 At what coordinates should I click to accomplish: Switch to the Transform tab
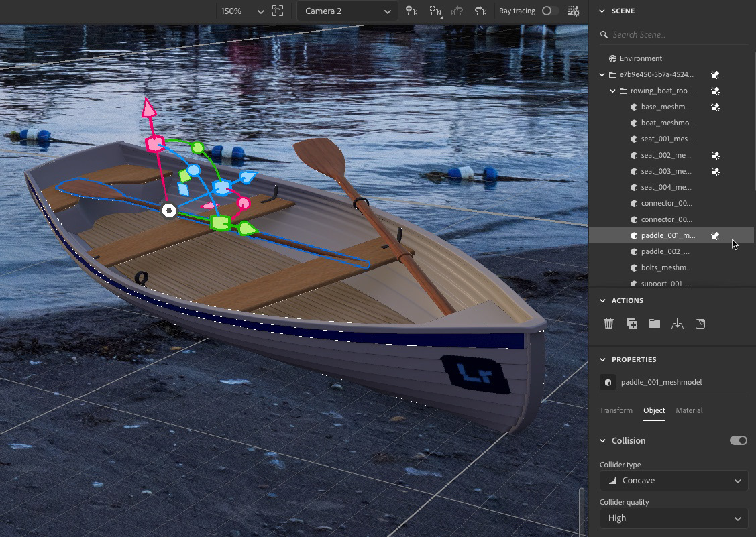point(616,410)
